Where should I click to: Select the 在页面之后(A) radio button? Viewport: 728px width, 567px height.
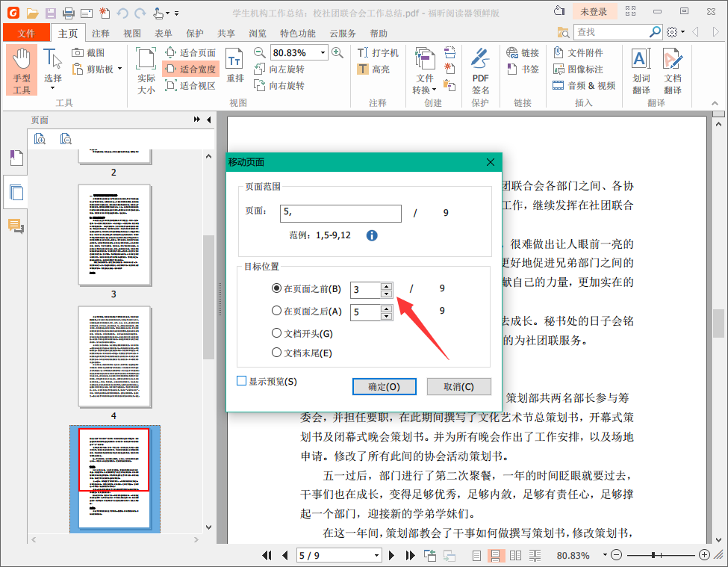277,311
